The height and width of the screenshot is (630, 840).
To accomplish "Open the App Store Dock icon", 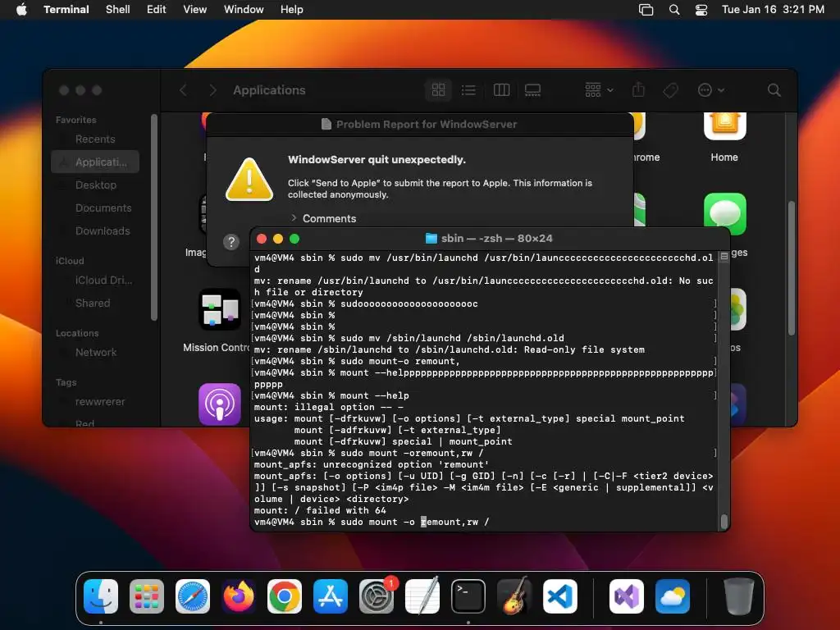I will [331, 596].
